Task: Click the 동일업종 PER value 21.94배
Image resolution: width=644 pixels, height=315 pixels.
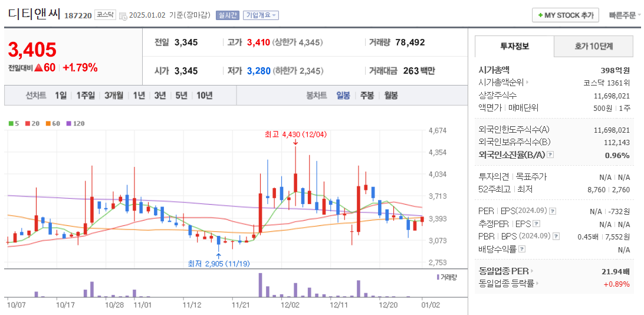Action: pos(616,271)
